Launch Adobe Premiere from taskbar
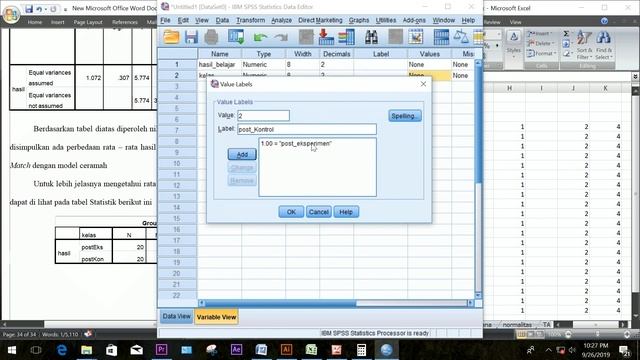 (162, 350)
